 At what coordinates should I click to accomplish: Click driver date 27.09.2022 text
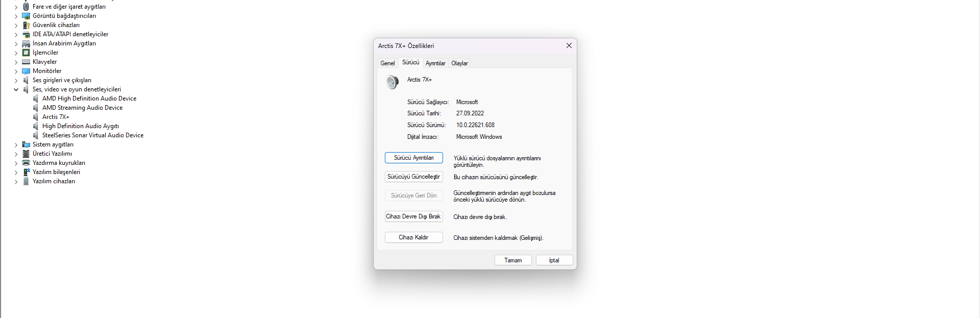coord(470,113)
